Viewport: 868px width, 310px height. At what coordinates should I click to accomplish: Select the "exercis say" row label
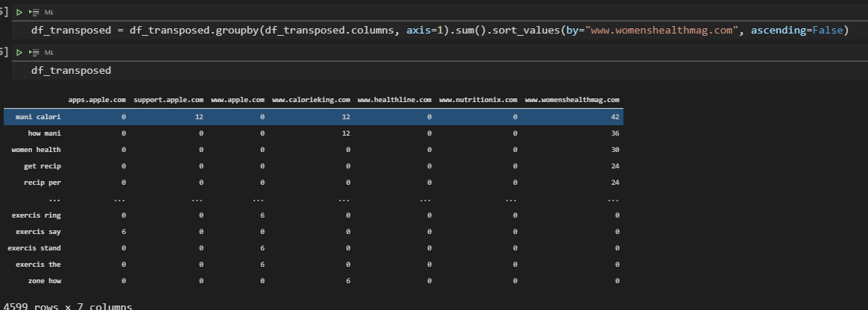(38, 232)
